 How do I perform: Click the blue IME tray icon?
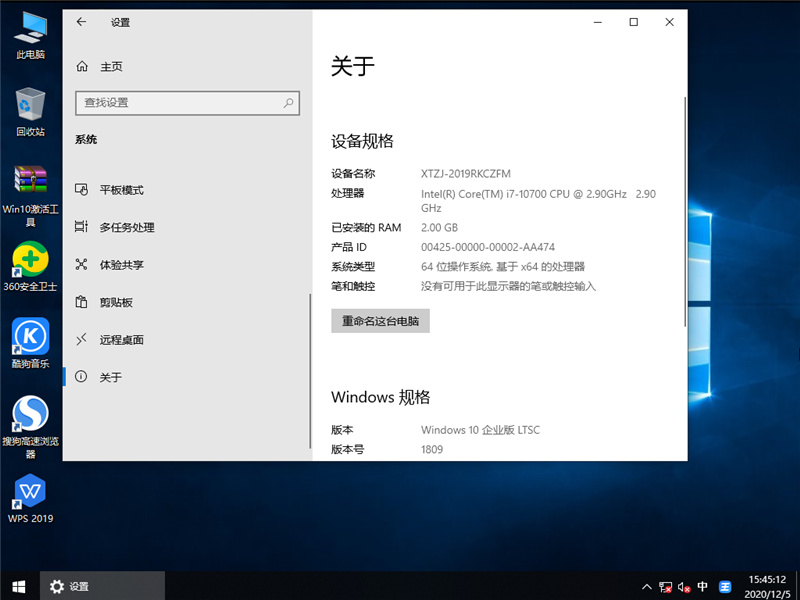pyautogui.click(x=725, y=587)
